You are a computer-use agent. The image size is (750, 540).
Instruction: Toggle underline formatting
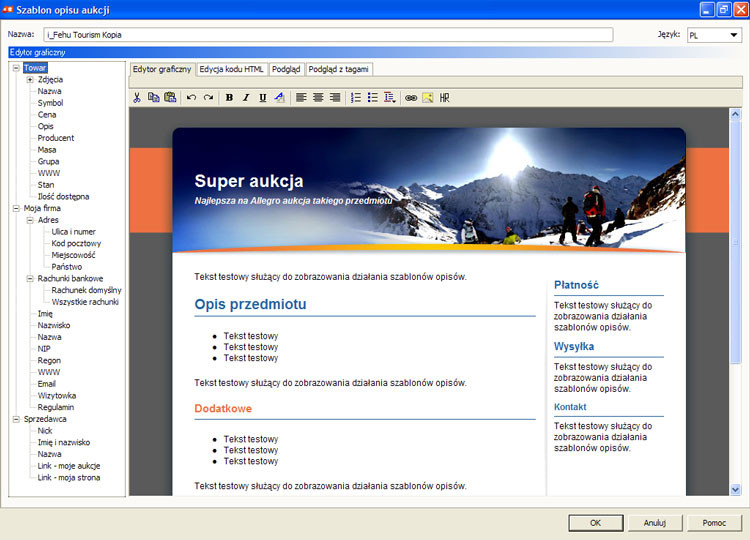263,98
